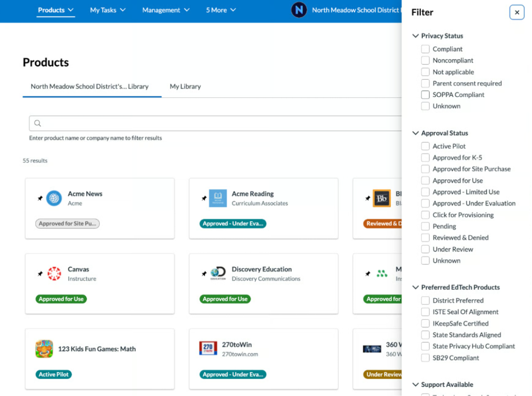Check the Under Review filter checkbox

click(425, 249)
